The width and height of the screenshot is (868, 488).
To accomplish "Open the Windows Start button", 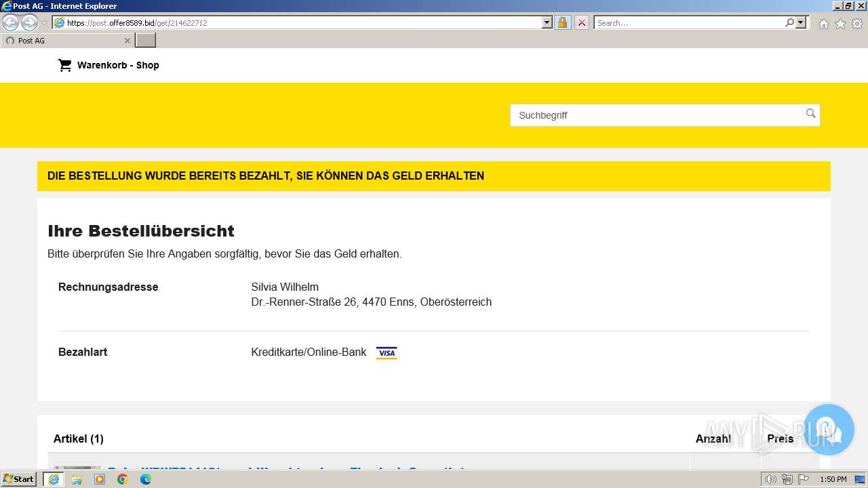I will (x=19, y=479).
